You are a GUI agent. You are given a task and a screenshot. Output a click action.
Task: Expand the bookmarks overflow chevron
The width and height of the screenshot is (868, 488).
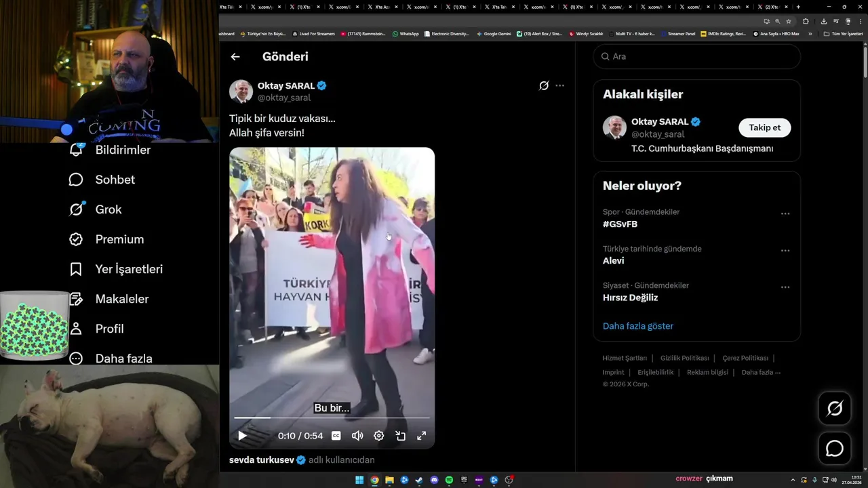point(810,33)
